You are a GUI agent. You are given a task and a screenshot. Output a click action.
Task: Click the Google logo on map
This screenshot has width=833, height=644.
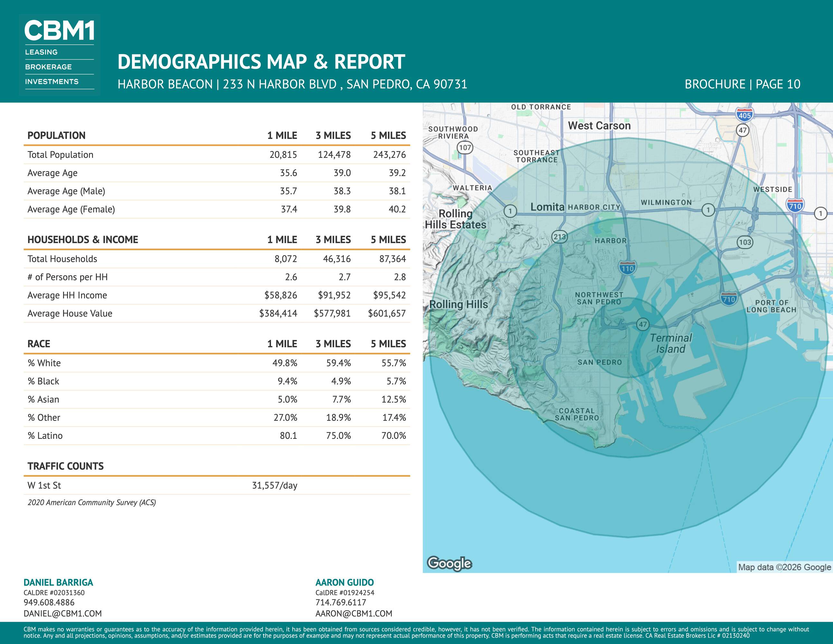(x=449, y=563)
